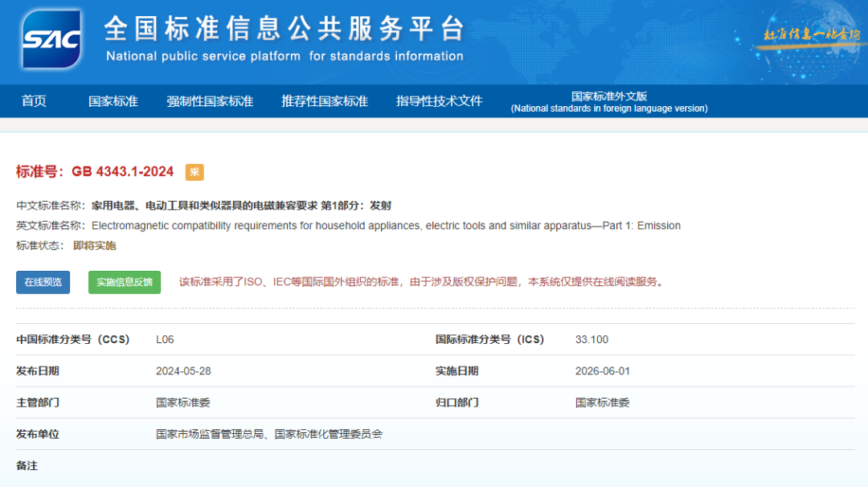Click the 中国标准分类号 (CCS) label

[x=72, y=340]
